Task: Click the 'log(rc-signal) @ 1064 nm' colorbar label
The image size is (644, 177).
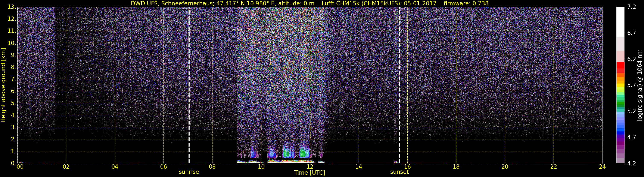Action: (639, 85)
